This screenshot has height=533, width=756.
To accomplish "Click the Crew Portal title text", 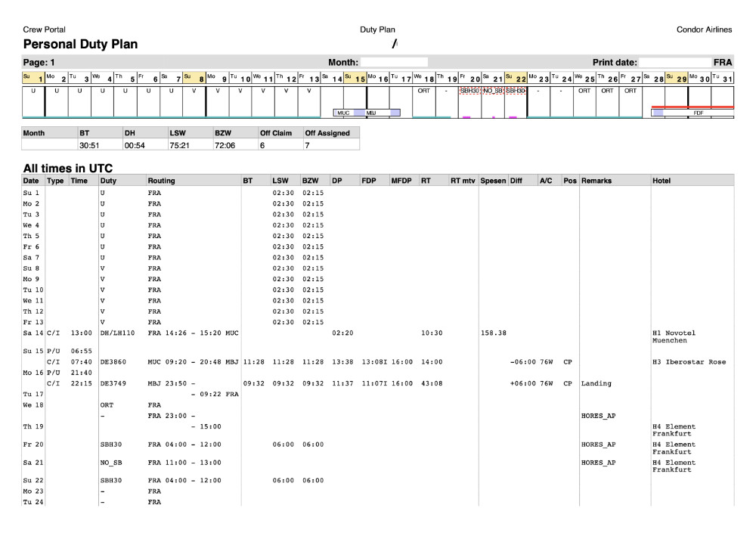I will click(45, 29).
